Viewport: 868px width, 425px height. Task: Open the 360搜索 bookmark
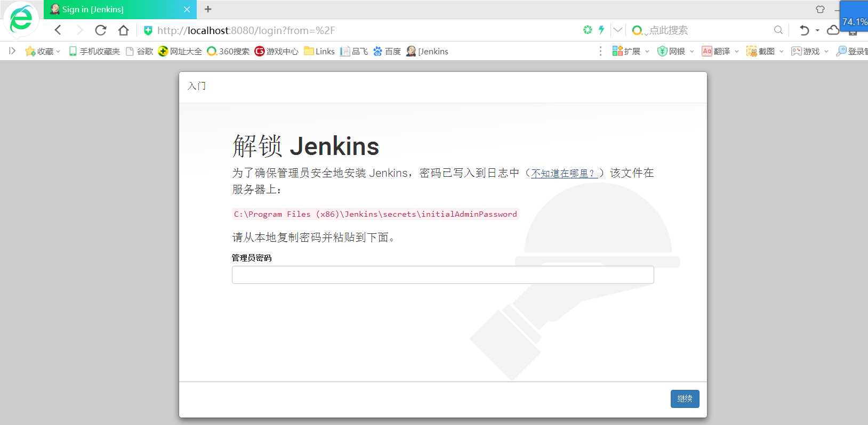point(228,51)
